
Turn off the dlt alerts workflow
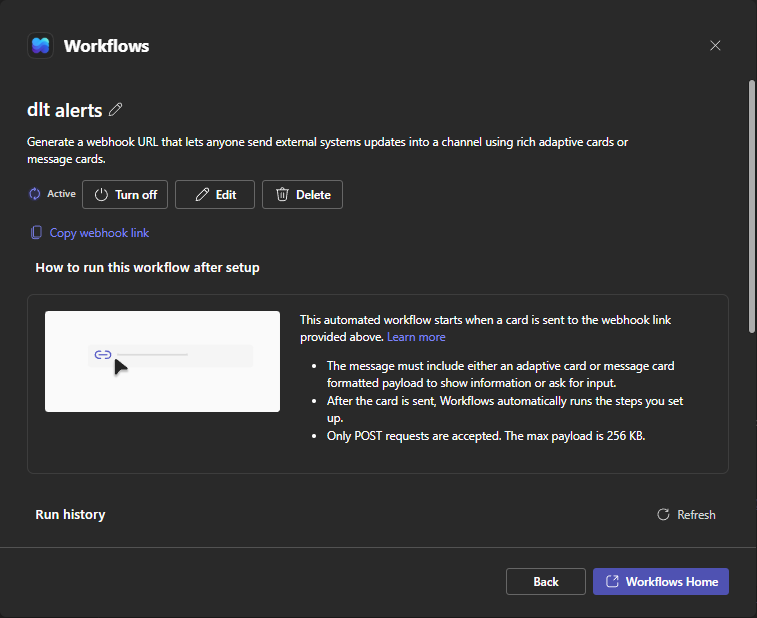pos(125,195)
